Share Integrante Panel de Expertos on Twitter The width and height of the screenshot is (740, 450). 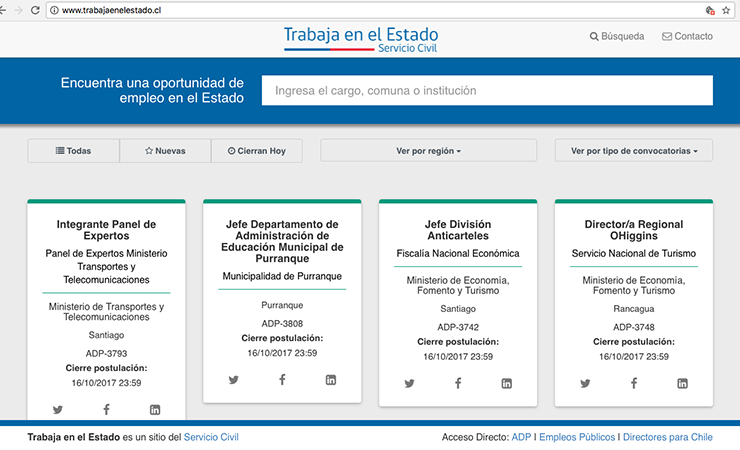pyautogui.click(x=58, y=409)
